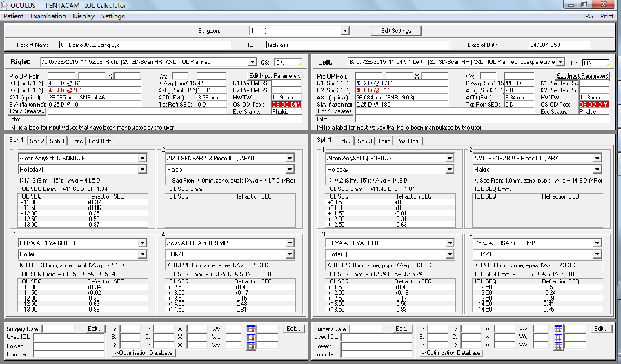Viewport: 621px width, 364px height.
Task: Open left eye Zeiss AT LISA lens dropdown
Action: pyautogui.click(x=598, y=243)
